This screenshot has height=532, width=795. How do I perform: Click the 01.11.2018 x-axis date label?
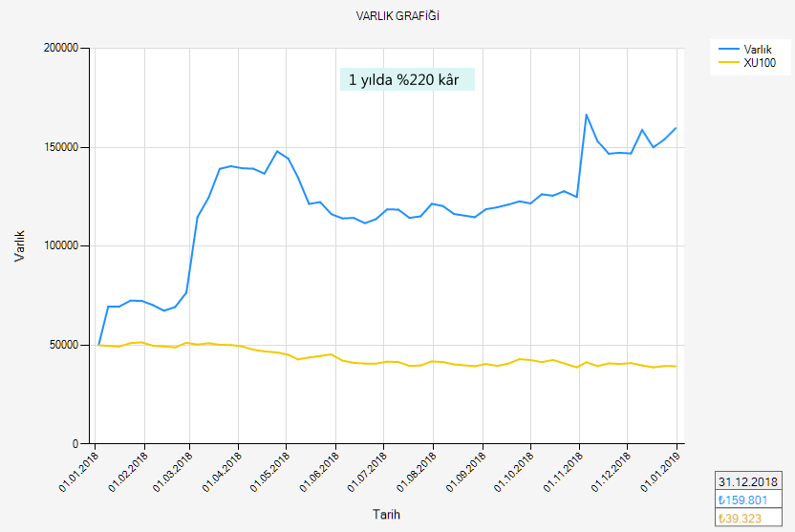[x=562, y=471]
